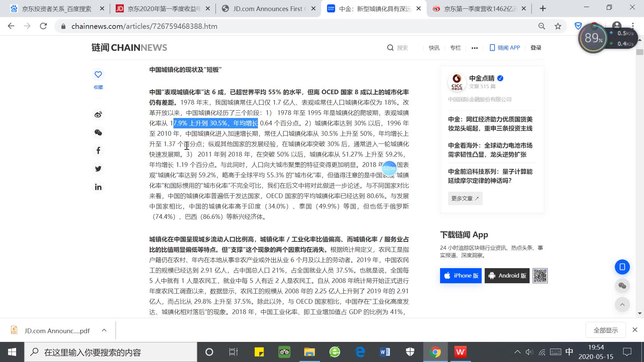Toggle the 登录 login state
The width and height of the screenshot is (644, 362).
[536, 47]
